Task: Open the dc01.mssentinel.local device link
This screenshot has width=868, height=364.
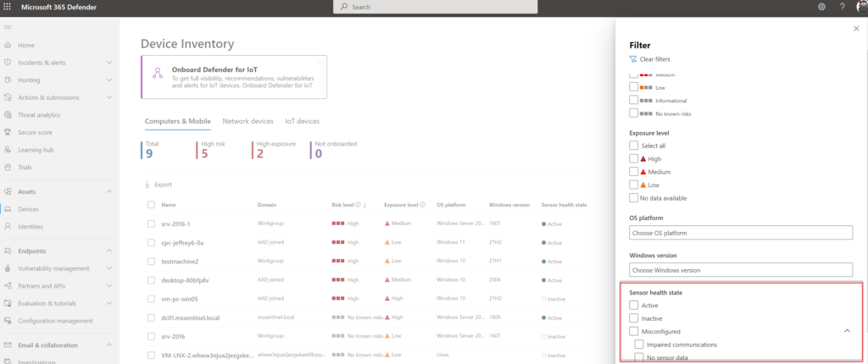Action: [192, 317]
